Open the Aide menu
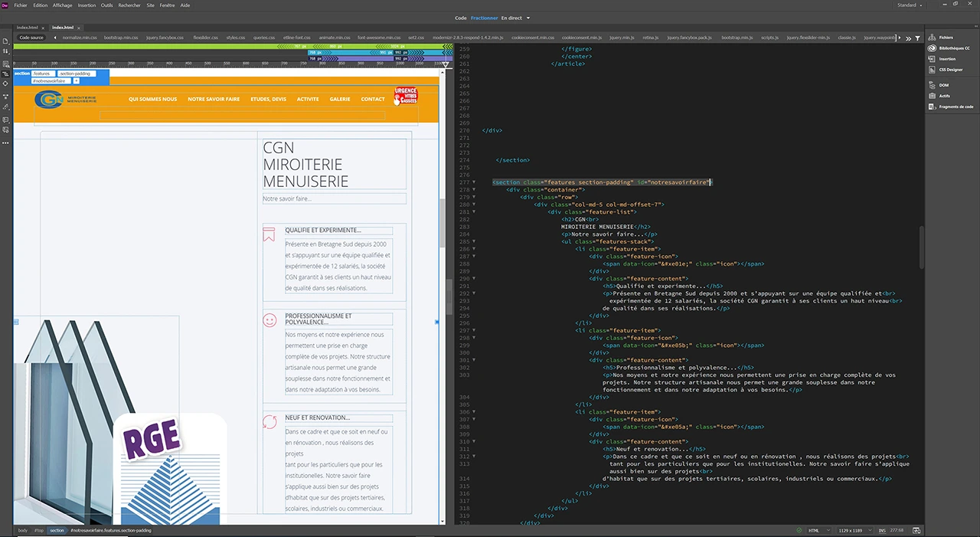 click(x=185, y=5)
